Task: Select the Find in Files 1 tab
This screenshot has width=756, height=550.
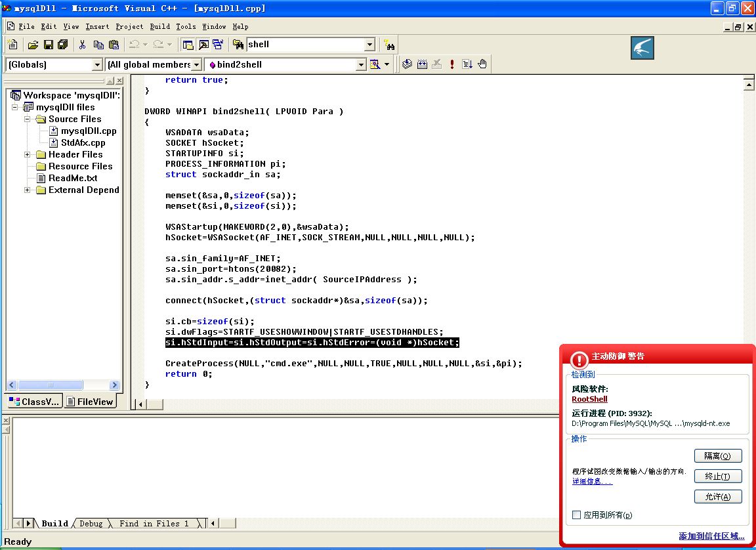Action: click(154, 524)
